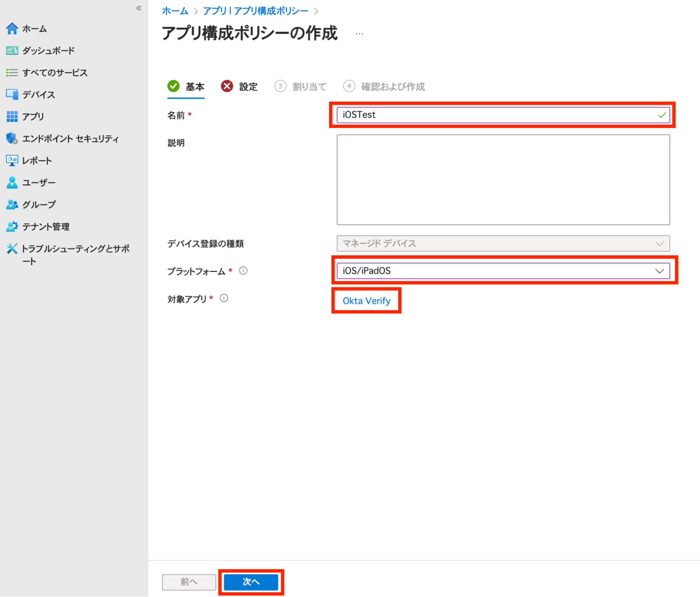Screen dimensions: 700x597
Task: Open Apps using the grid icon
Action: (12, 117)
